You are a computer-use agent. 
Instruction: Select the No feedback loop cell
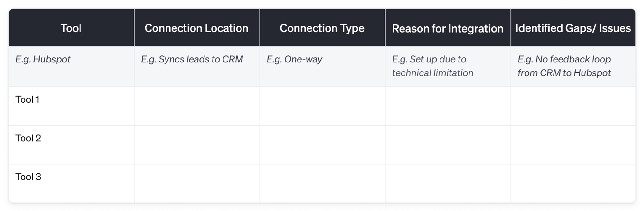(x=564, y=66)
